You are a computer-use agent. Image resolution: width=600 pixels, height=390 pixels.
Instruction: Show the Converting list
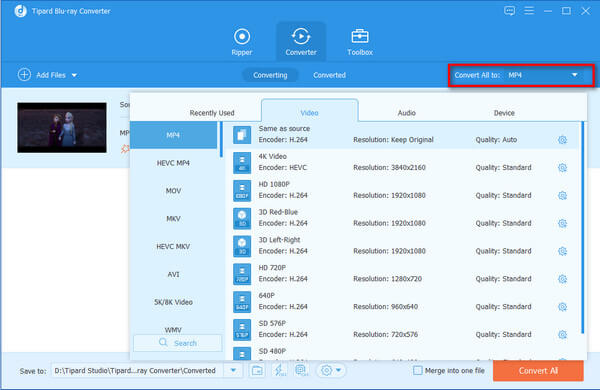click(x=270, y=75)
